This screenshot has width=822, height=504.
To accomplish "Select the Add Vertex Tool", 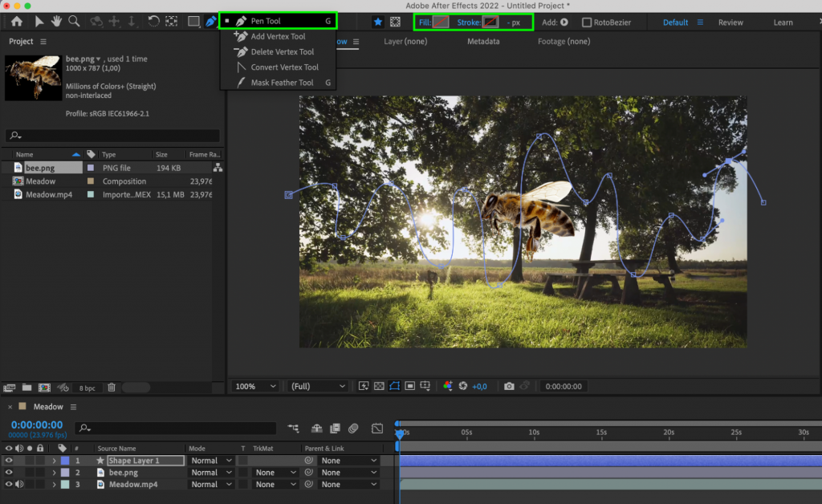I will coord(277,36).
